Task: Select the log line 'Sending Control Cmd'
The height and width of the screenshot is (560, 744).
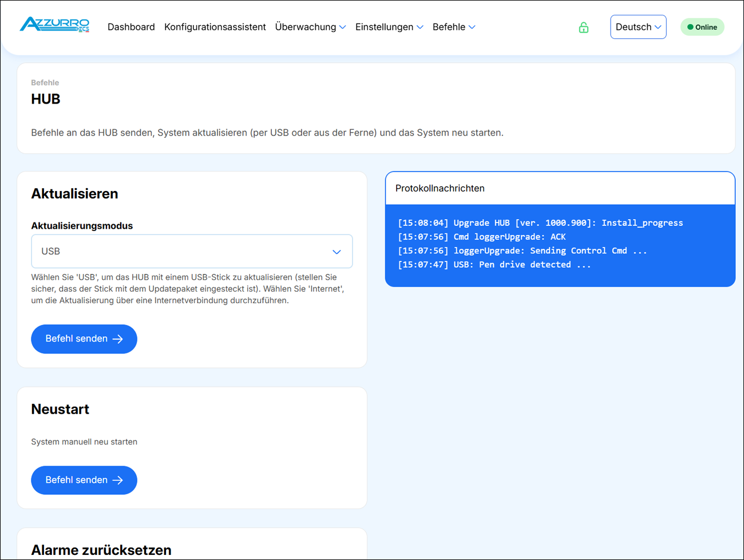Action: click(522, 251)
